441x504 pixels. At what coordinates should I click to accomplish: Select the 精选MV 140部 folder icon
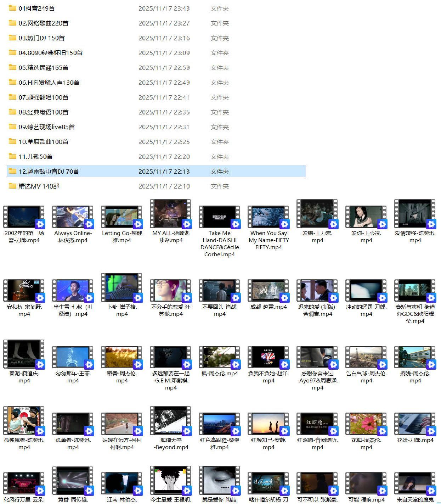pyautogui.click(x=12, y=186)
